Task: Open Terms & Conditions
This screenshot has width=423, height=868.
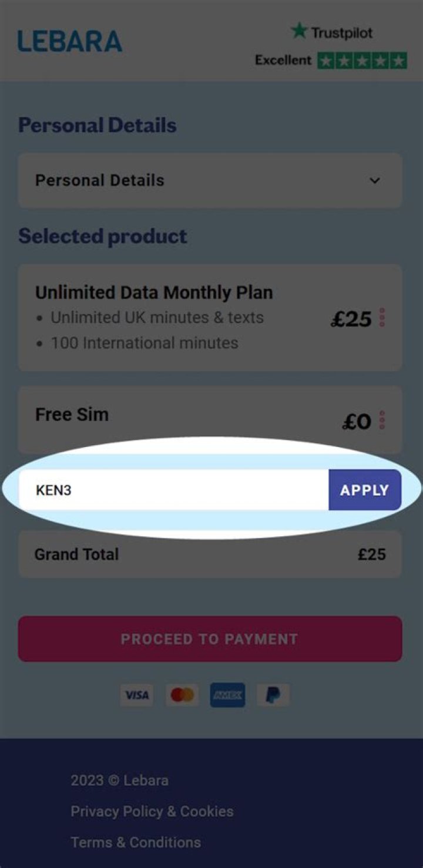Action: pos(136,842)
